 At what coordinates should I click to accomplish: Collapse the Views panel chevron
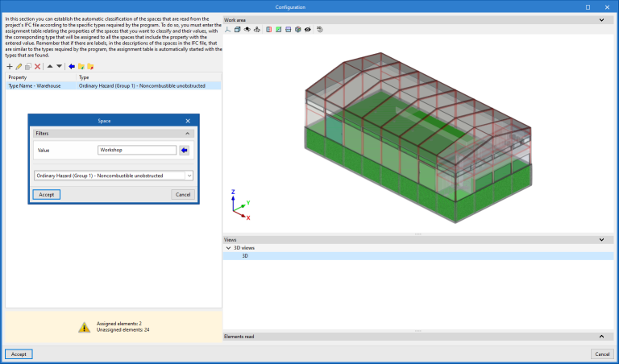click(x=601, y=240)
